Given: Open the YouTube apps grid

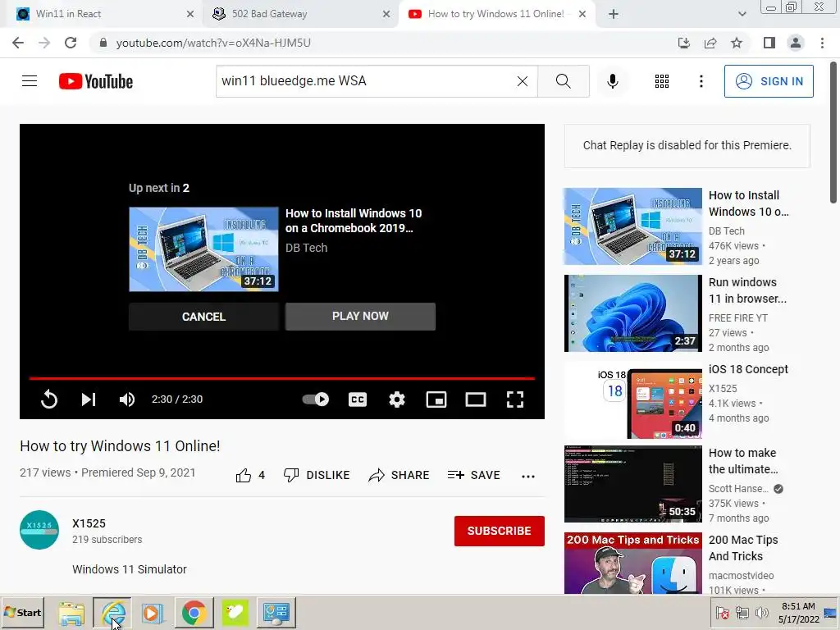Looking at the screenshot, I should (x=662, y=81).
